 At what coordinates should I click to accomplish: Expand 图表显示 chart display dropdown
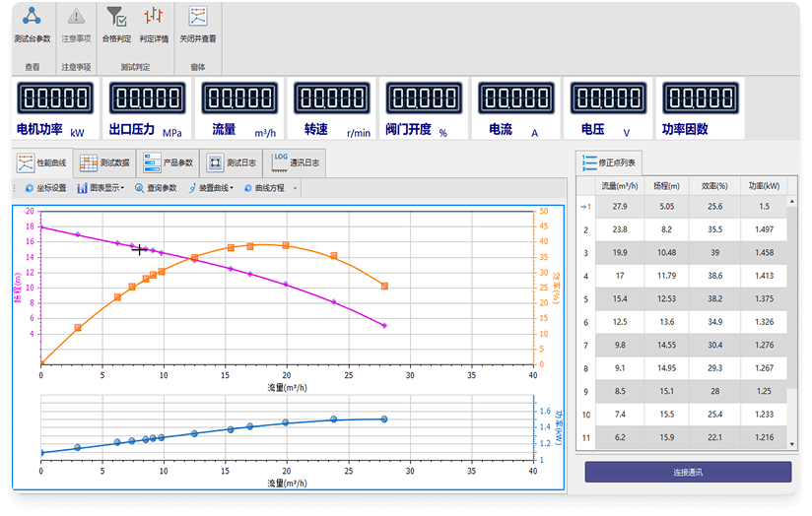(x=101, y=187)
